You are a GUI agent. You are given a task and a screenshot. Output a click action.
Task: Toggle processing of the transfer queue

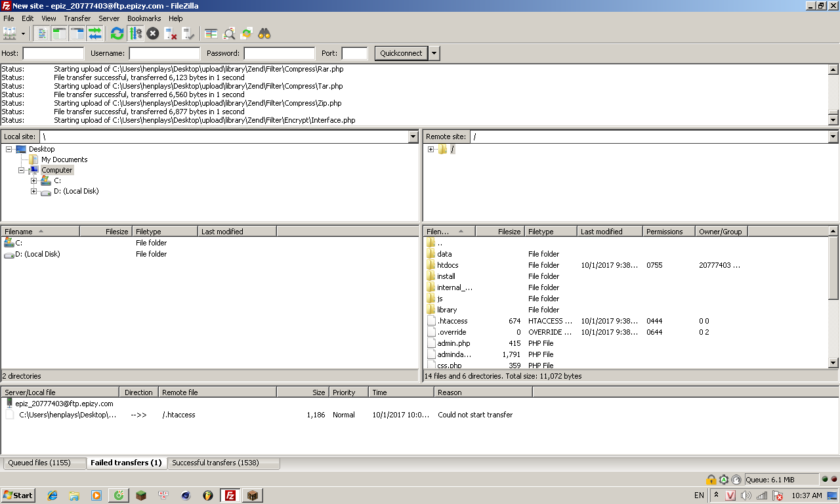coord(135,33)
